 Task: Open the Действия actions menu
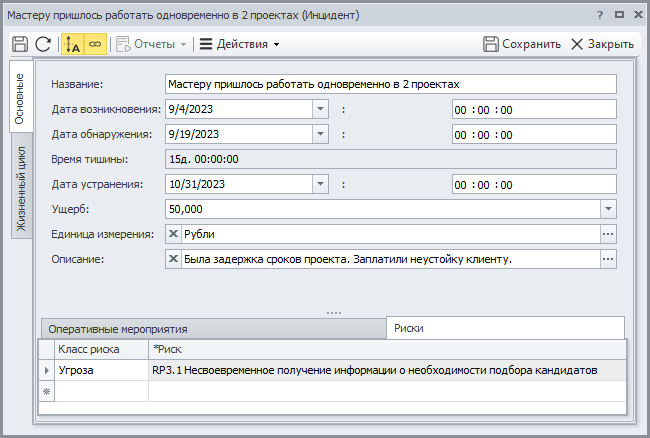pos(239,44)
